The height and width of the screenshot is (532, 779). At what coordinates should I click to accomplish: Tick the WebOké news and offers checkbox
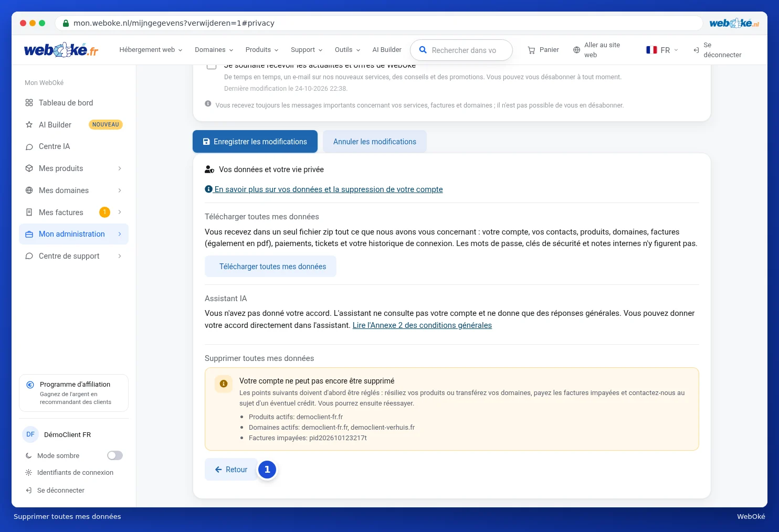(x=212, y=65)
